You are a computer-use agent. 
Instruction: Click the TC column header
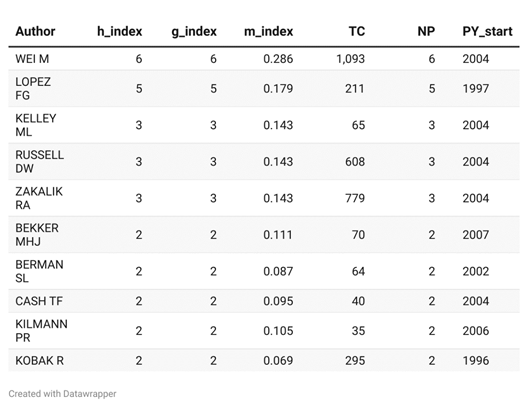point(357,31)
